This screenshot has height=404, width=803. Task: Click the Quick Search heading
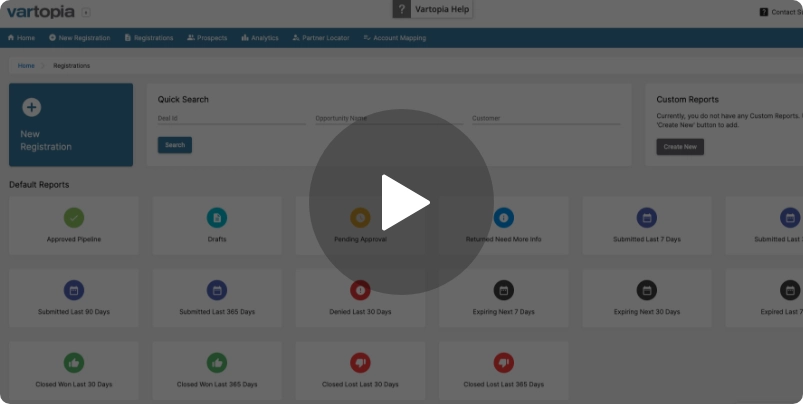point(183,99)
